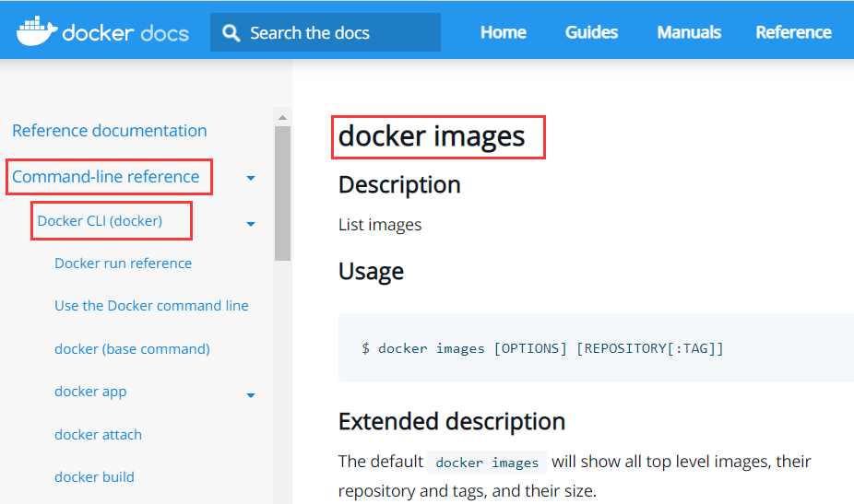Collapse the Command-line reference arrow
Image resolution: width=854 pixels, height=504 pixels.
point(251,178)
